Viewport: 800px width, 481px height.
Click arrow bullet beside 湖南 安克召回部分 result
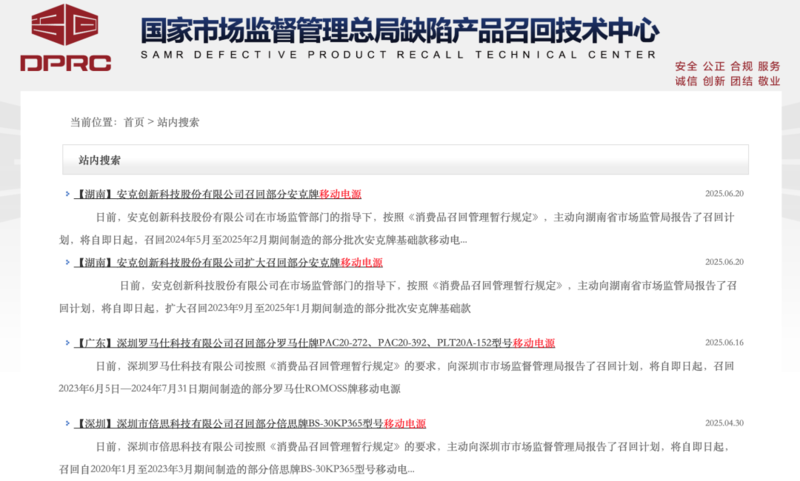pyautogui.click(x=67, y=194)
